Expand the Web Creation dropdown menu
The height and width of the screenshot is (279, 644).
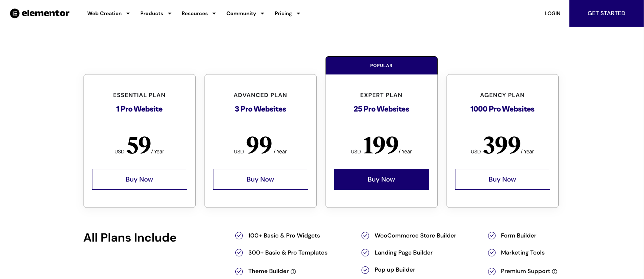point(108,13)
